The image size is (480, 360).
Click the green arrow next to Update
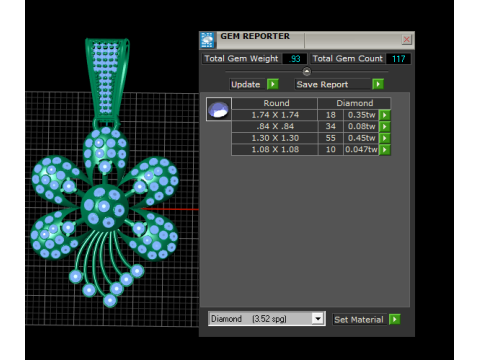pos(273,84)
